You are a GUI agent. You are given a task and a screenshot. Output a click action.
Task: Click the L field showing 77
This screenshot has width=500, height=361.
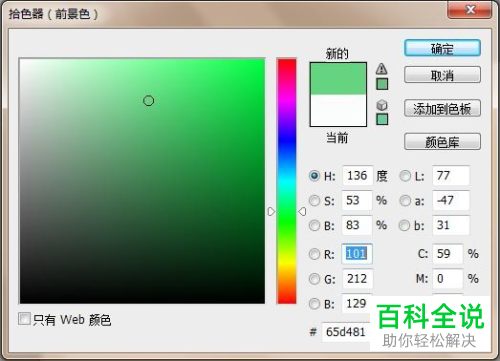coord(451,176)
